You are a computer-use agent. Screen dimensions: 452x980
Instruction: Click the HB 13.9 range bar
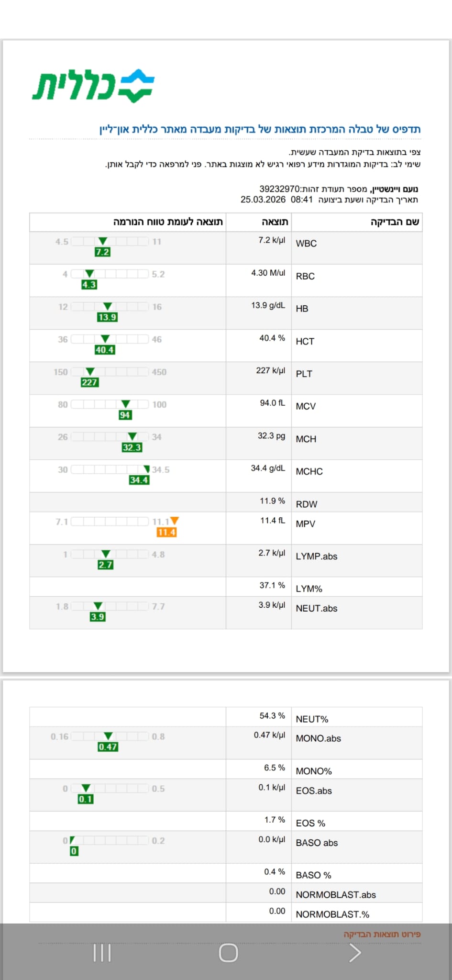(110, 307)
